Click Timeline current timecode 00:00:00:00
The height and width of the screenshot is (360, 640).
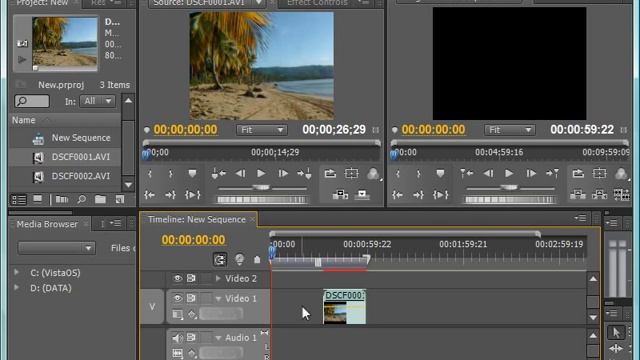193,240
